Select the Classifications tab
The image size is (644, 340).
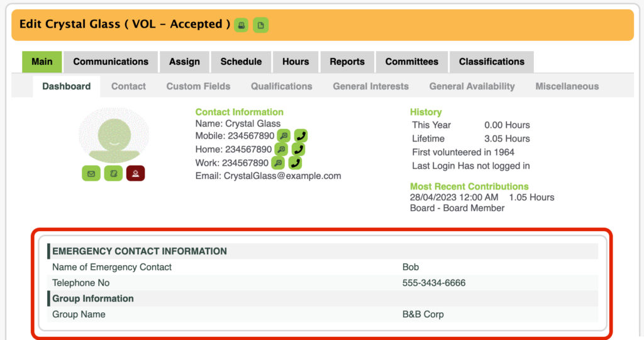tap(491, 62)
